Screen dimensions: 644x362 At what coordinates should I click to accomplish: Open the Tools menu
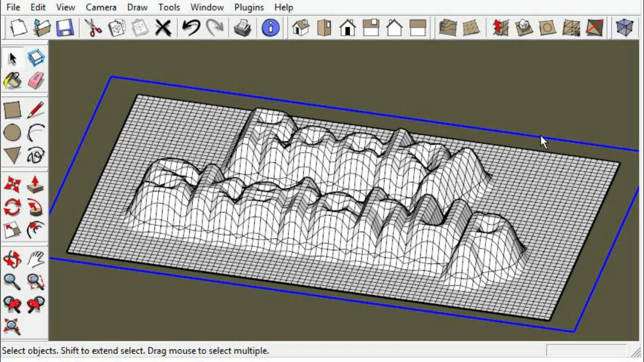click(169, 7)
